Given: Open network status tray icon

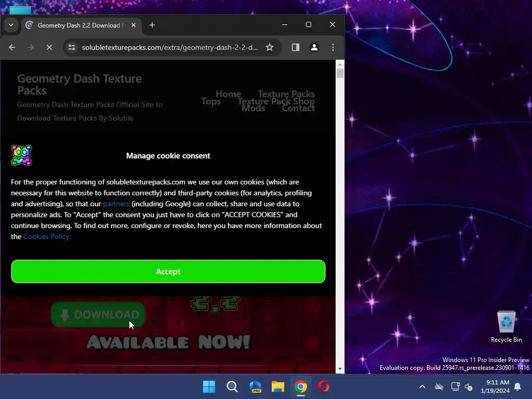Looking at the screenshot, I should pos(455,387).
